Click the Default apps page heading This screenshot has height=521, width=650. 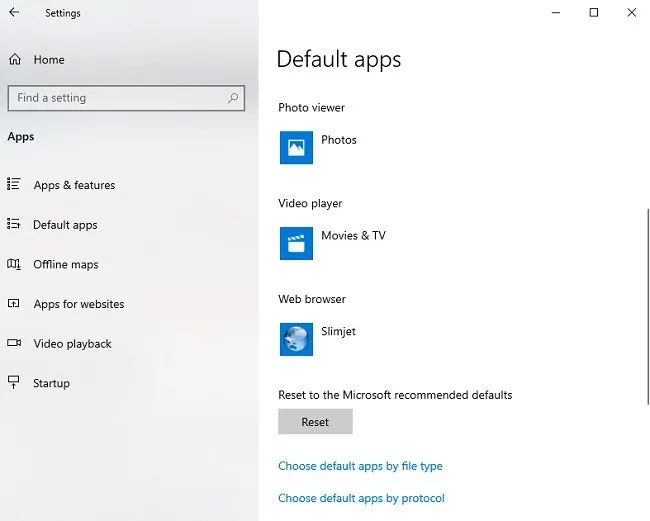tap(339, 59)
